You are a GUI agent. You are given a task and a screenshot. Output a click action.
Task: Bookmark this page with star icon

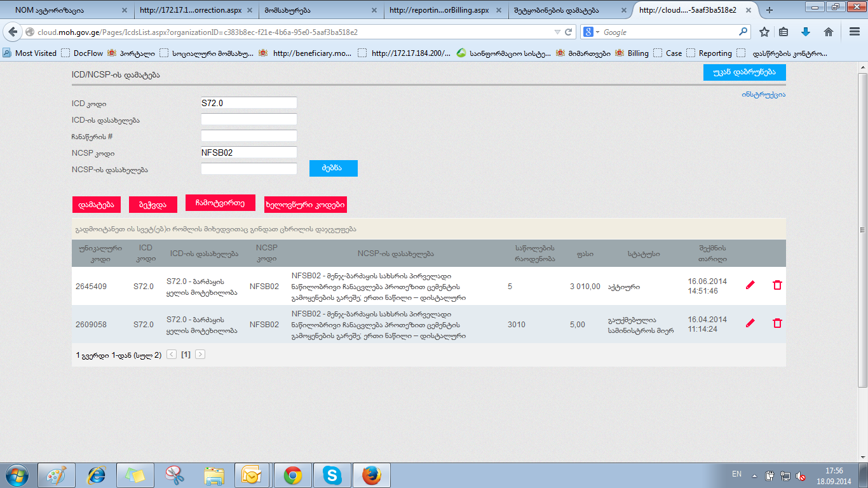pos(764,32)
